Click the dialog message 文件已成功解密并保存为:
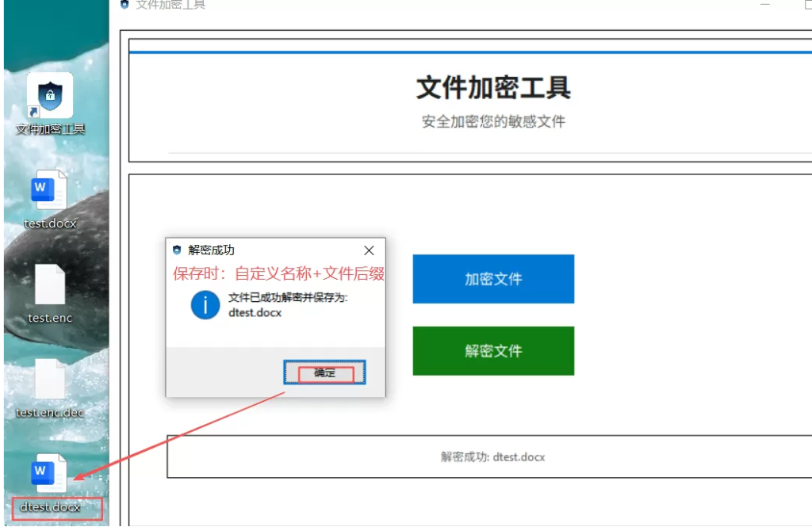Screen dimensions: 812x527 [x=288, y=298]
